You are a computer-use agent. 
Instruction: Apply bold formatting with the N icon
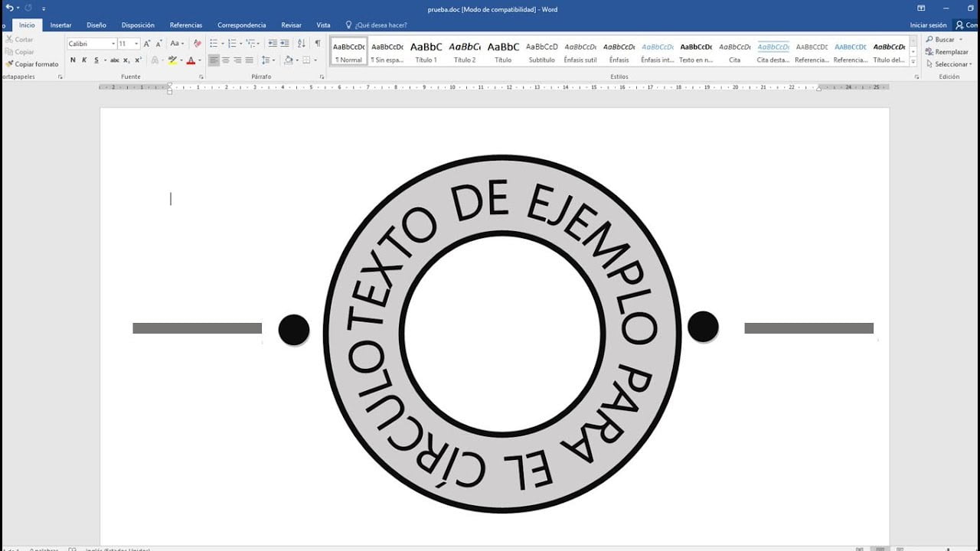73,60
